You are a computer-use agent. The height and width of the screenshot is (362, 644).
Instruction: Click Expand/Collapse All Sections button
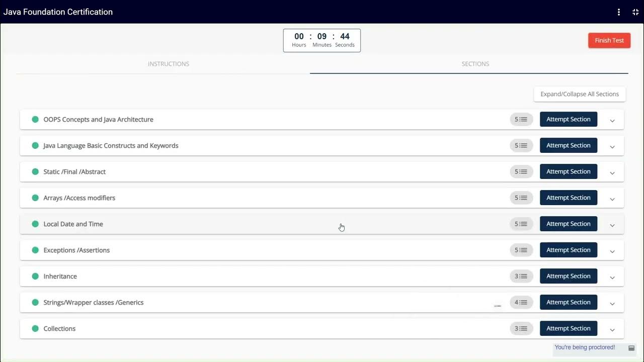580,94
